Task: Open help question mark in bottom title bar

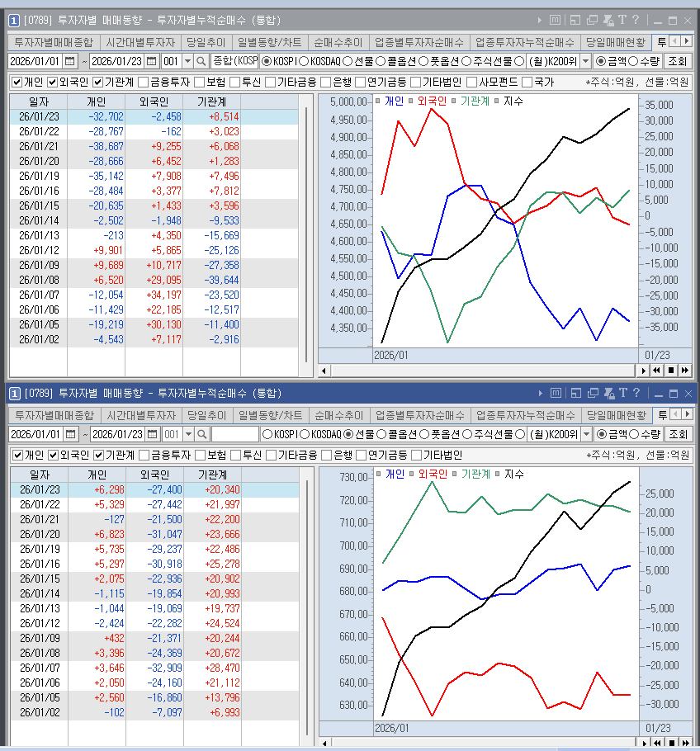Action: (x=636, y=393)
